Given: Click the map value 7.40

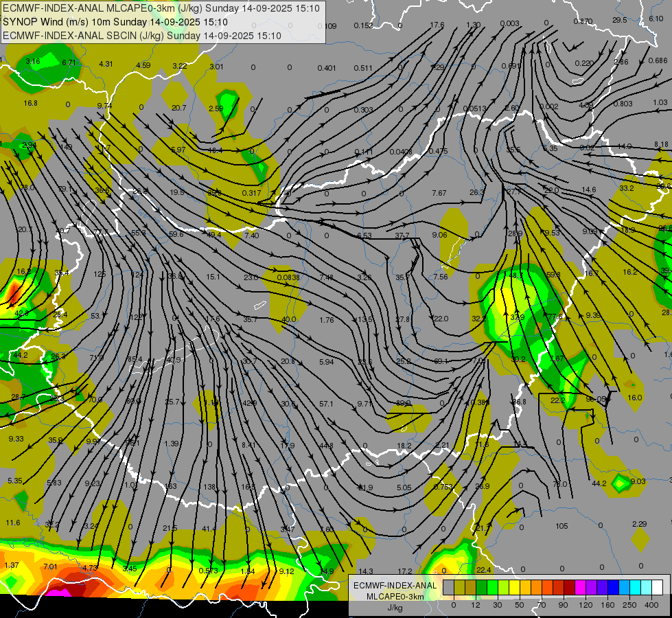Looking at the screenshot, I should pyautogui.click(x=252, y=235).
